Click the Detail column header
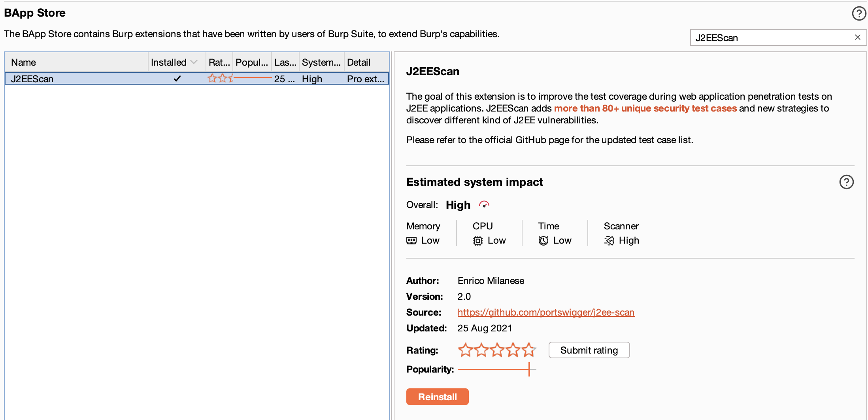Screen dimensions: 868x420 click(x=359, y=62)
